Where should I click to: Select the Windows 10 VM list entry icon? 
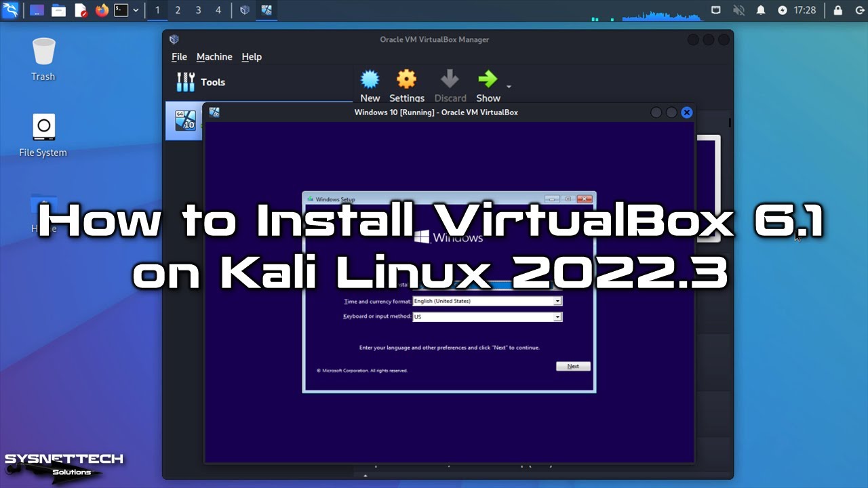pos(184,121)
